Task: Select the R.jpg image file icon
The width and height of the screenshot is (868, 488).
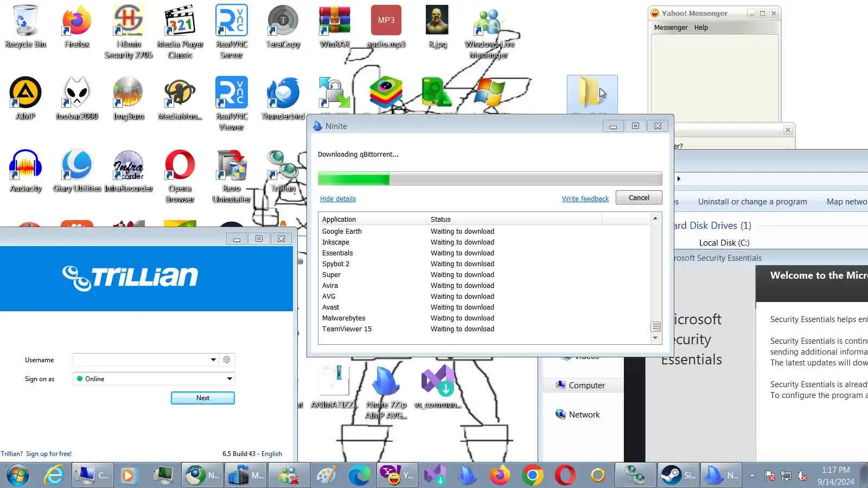Action: click(437, 27)
